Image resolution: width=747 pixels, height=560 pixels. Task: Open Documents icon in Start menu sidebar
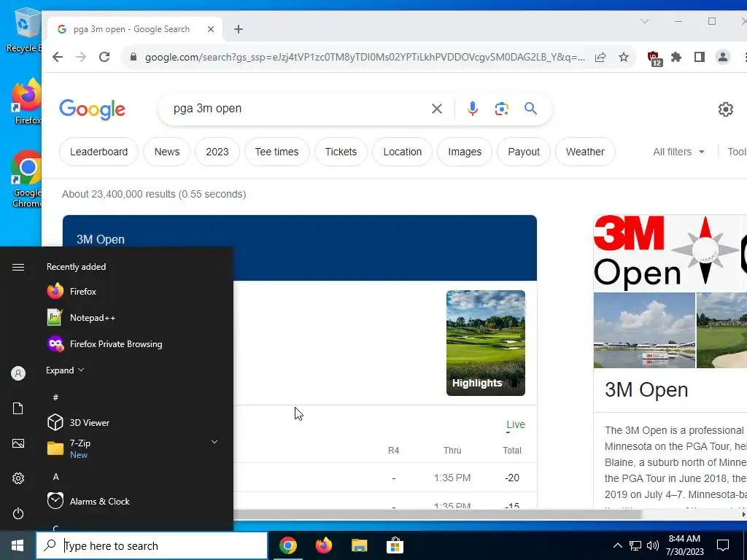point(18,408)
